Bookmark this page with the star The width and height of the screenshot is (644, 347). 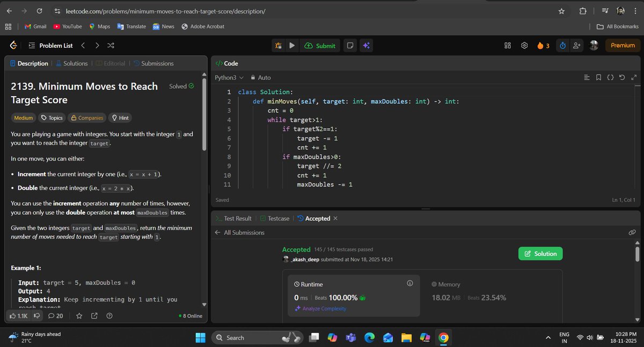tap(561, 11)
